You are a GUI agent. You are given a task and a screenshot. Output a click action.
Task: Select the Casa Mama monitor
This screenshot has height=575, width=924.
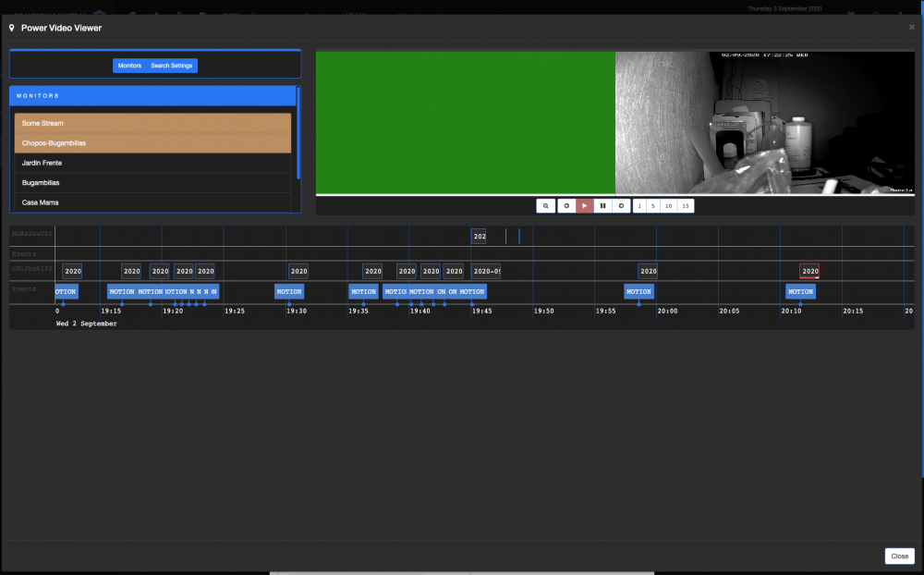[152, 202]
